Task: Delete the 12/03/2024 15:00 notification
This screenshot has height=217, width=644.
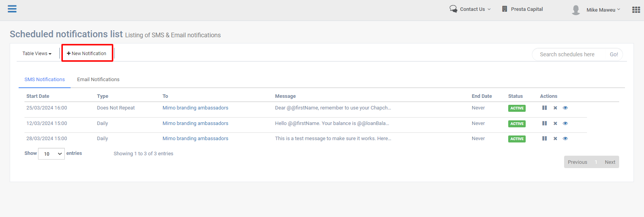Action: click(x=555, y=123)
